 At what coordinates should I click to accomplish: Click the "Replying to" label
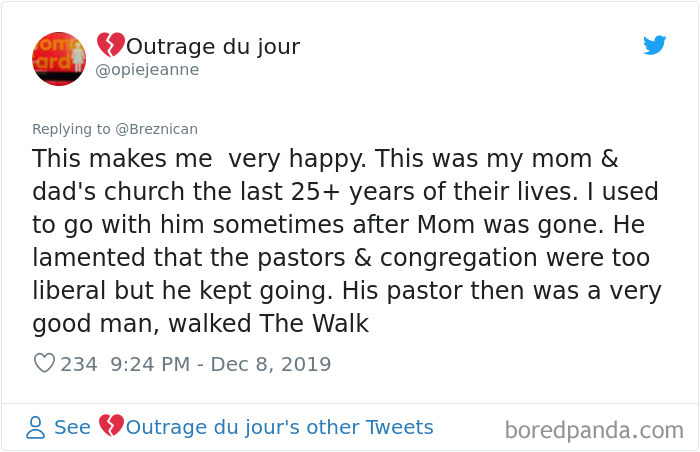pos(71,128)
